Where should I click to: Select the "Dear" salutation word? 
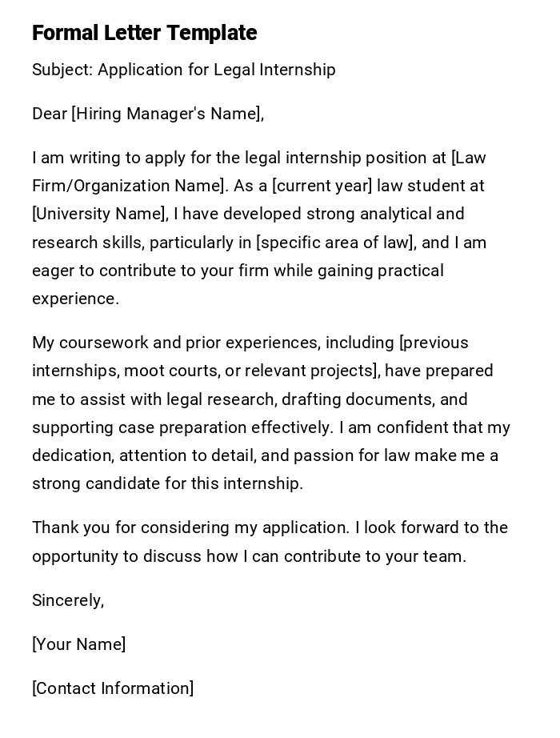click(x=50, y=114)
